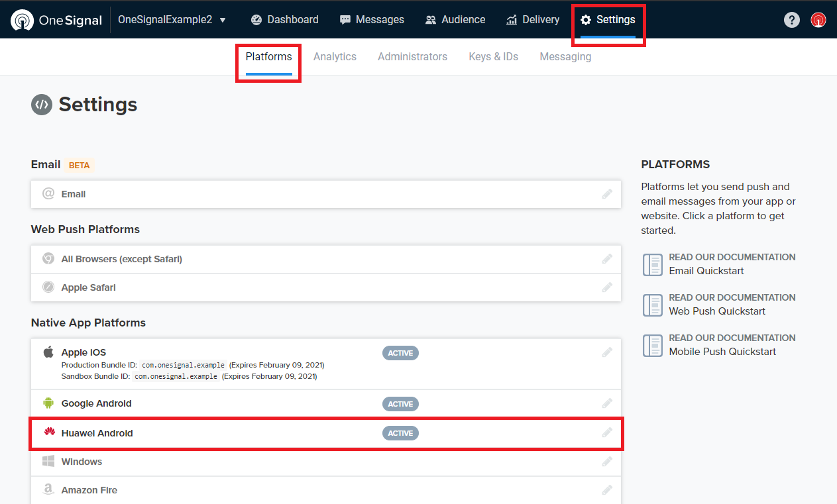This screenshot has width=837, height=504.
Task: Switch to the Keys & IDs tab
Action: pyautogui.click(x=494, y=57)
